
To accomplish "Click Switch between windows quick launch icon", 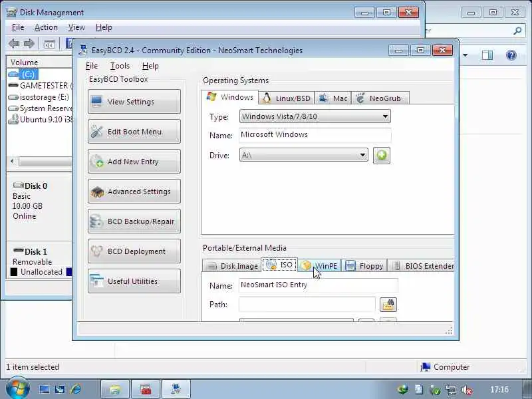I will 60,389.
